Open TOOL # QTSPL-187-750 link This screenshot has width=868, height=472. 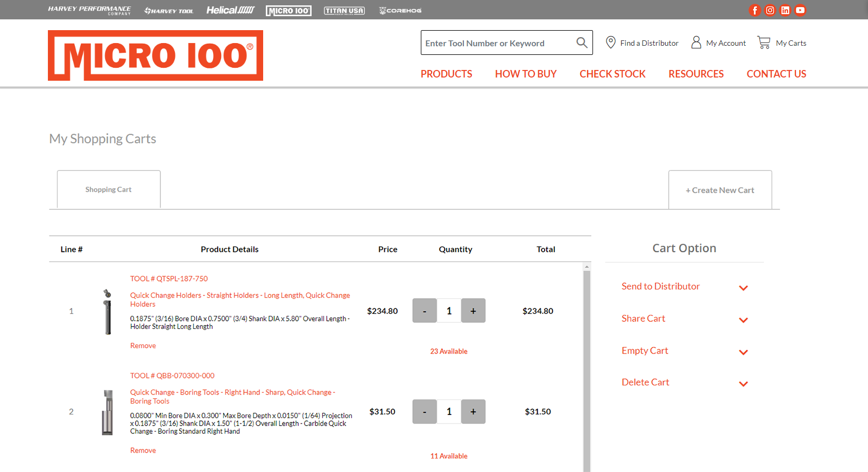click(x=169, y=279)
